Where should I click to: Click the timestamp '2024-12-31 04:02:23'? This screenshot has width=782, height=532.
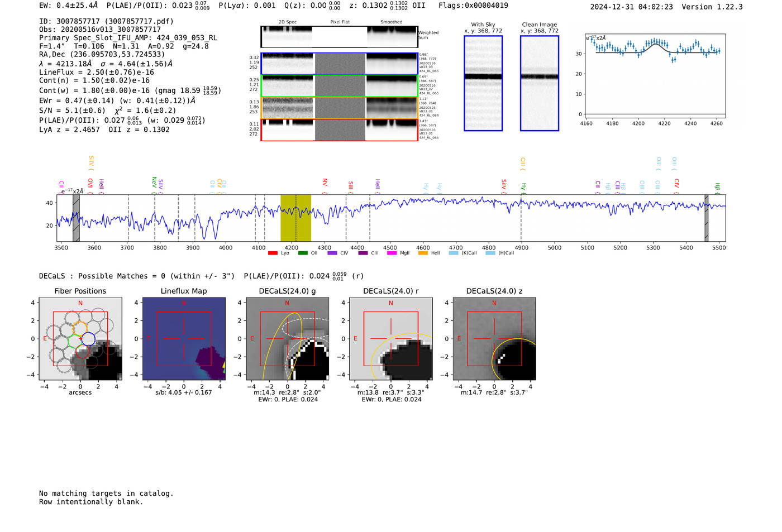click(631, 7)
